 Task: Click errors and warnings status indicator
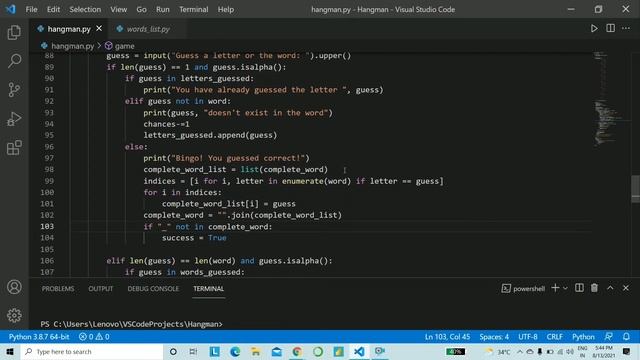click(94, 337)
